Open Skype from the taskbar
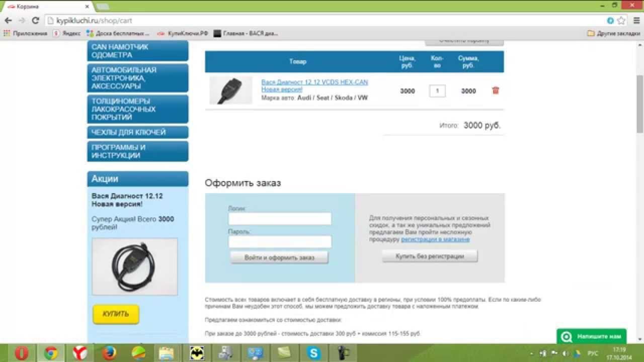This screenshot has width=644, height=362. click(314, 353)
